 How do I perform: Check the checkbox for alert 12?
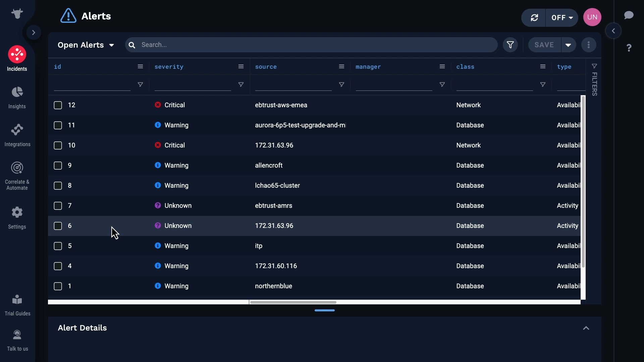click(58, 105)
